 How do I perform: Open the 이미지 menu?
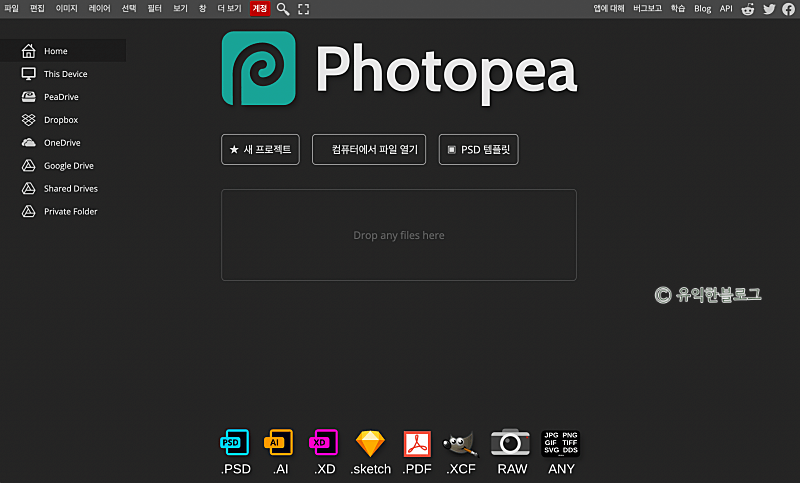tap(66, 9)
